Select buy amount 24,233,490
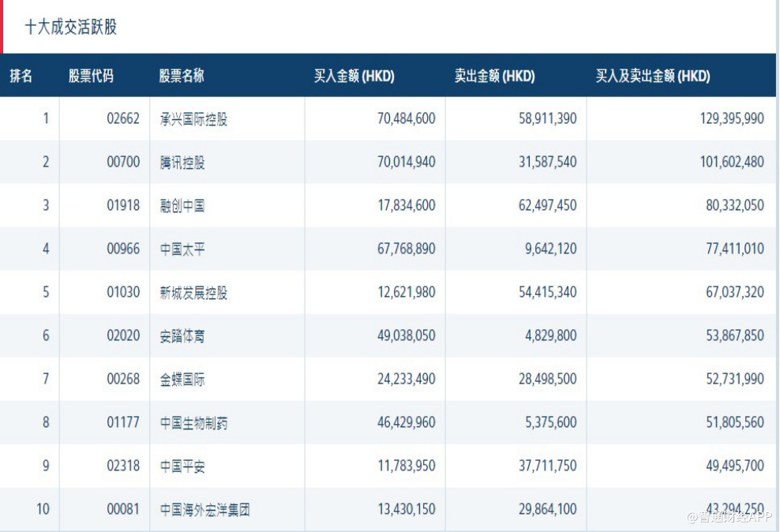 click(x=407, y=379)
